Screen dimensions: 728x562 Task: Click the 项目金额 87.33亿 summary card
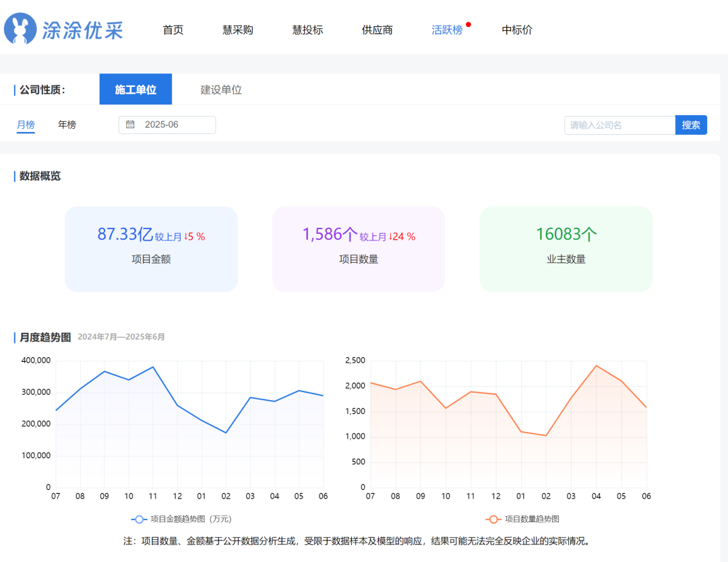[151, 249]
